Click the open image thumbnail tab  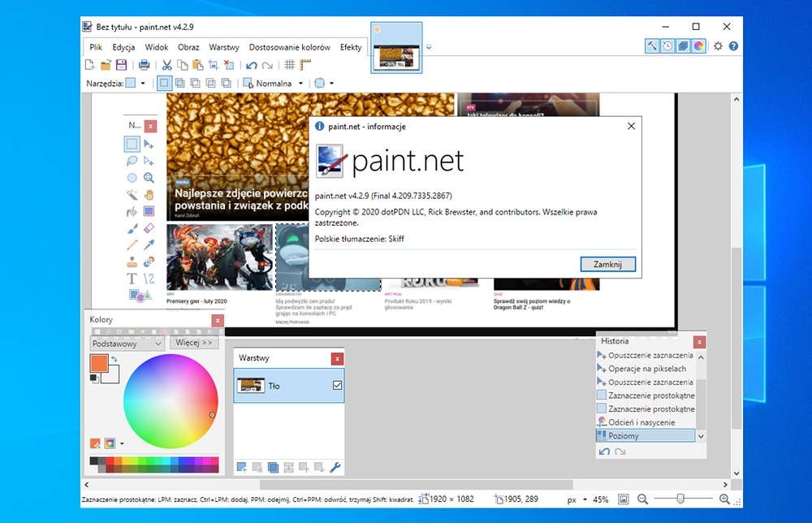pyautogui.click(x=397, y=47)
